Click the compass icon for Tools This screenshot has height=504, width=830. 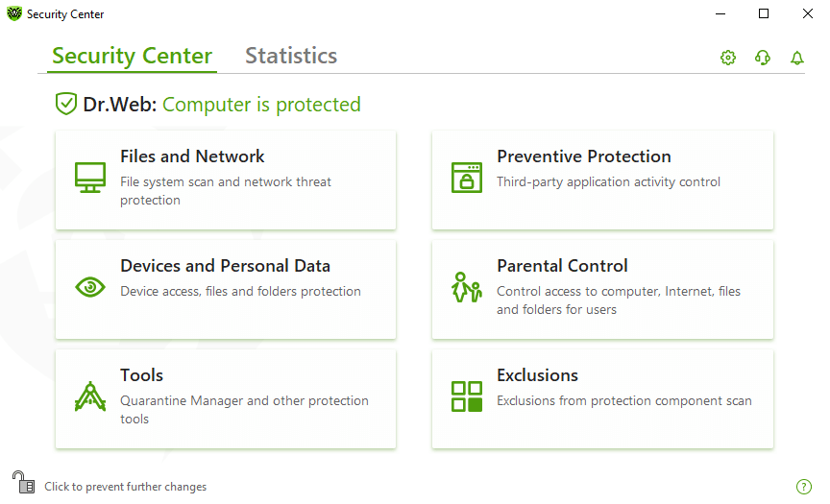[x=90, y=396]
